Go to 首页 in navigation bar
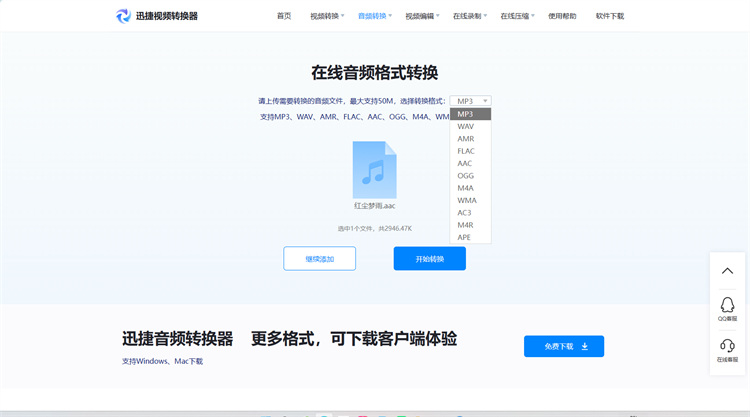 284,16
